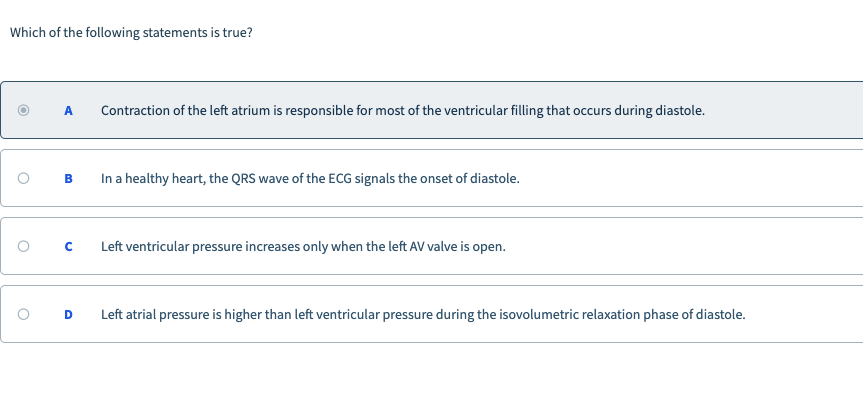Click the blue letter C label
This screenshot has width=863, height=398.
tap(68, 247)
